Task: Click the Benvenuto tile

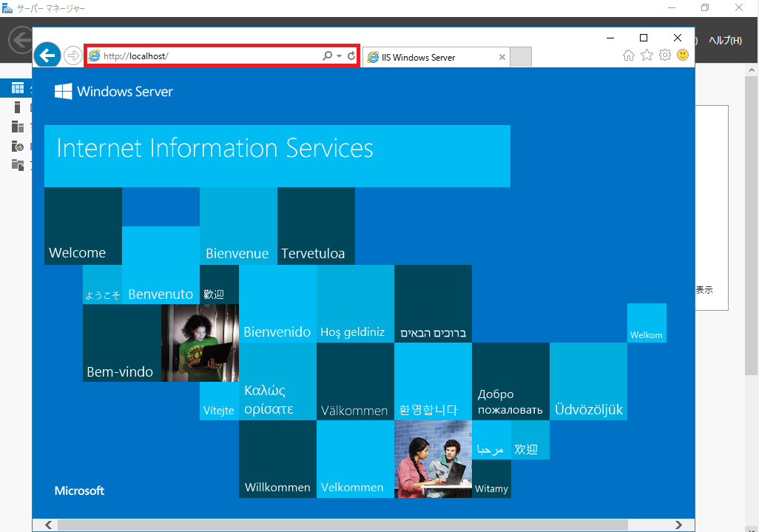Action: (x=161, y=266)
